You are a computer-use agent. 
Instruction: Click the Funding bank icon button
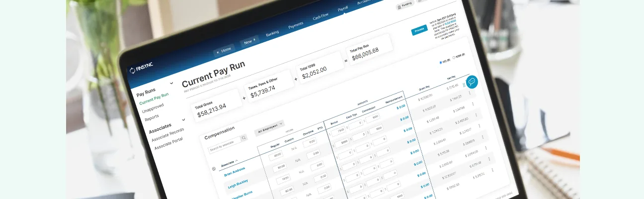pos(404,6)
